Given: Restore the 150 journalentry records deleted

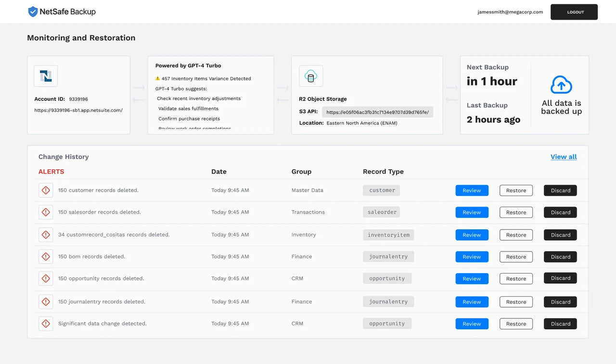Looking at the screenshot, I should pyautogui.click(x=516, y=302).
